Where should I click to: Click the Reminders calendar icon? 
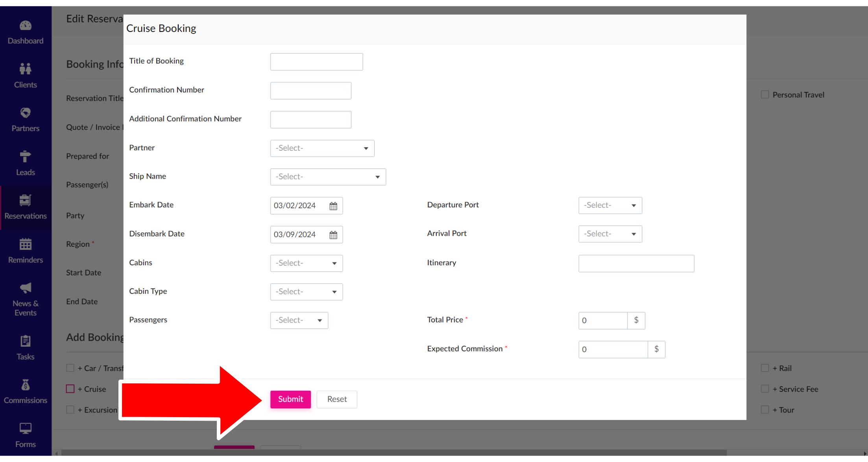[26, 244]
